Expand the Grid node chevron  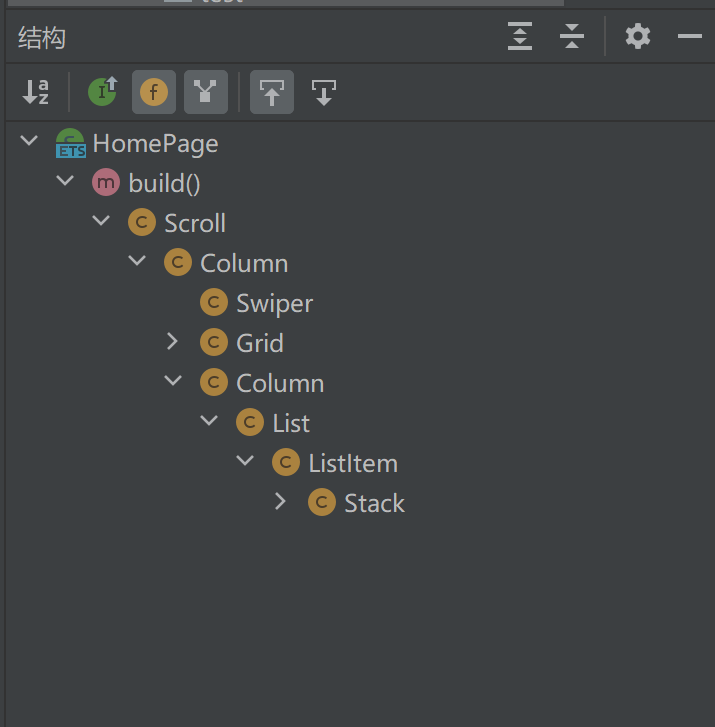pyautogui.click(x=172, y=341)
